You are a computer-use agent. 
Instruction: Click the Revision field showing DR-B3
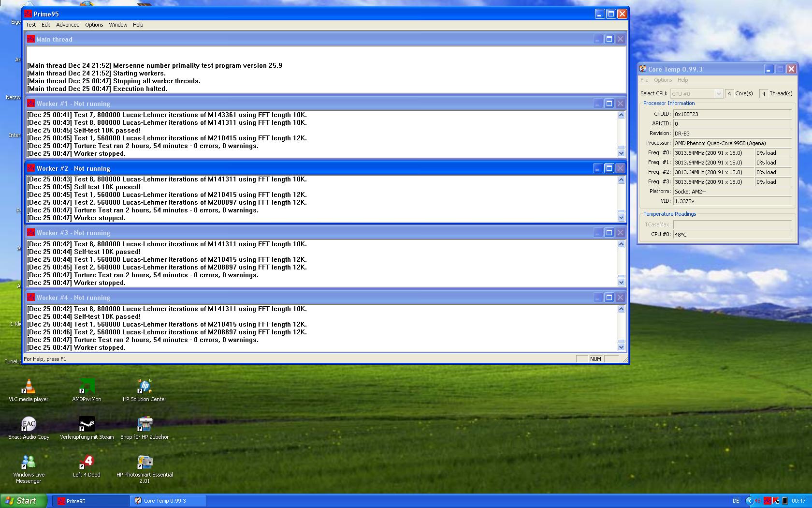click(x=732, y=134)
